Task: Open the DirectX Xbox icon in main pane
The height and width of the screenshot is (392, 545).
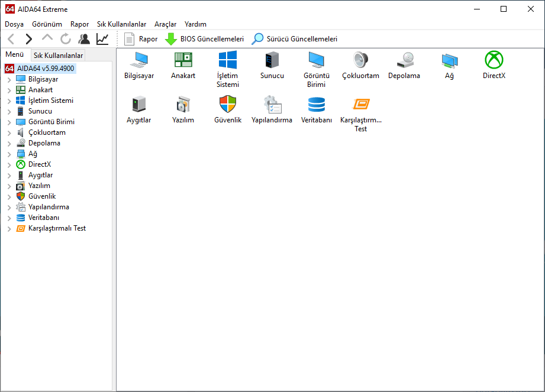Action: click(494, 60)
